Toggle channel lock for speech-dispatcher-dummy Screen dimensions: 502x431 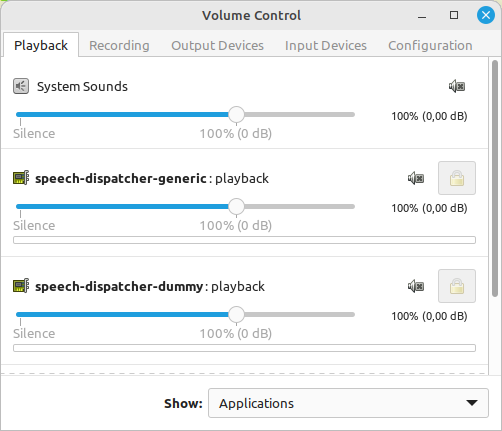[x=457, y=286]
